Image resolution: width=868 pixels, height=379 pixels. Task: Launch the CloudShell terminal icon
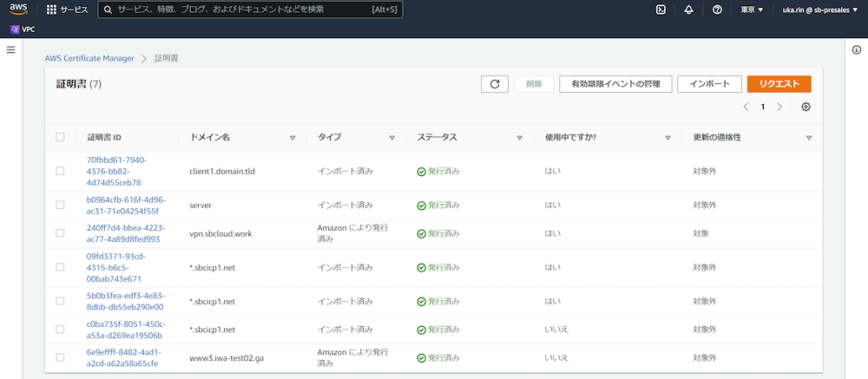661,10
